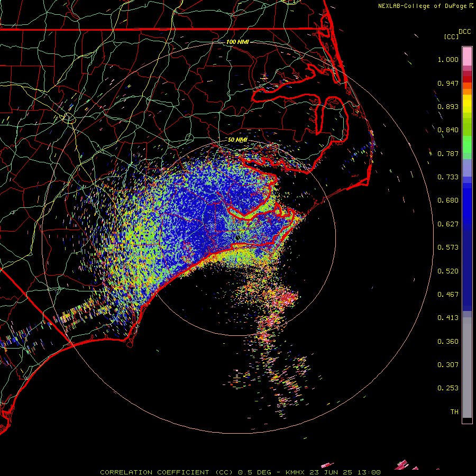Click the 0.413 scale value
Image resolution: width=476 pixels, height=476 pixels.
pyautogui.click(x=448, y=318)
